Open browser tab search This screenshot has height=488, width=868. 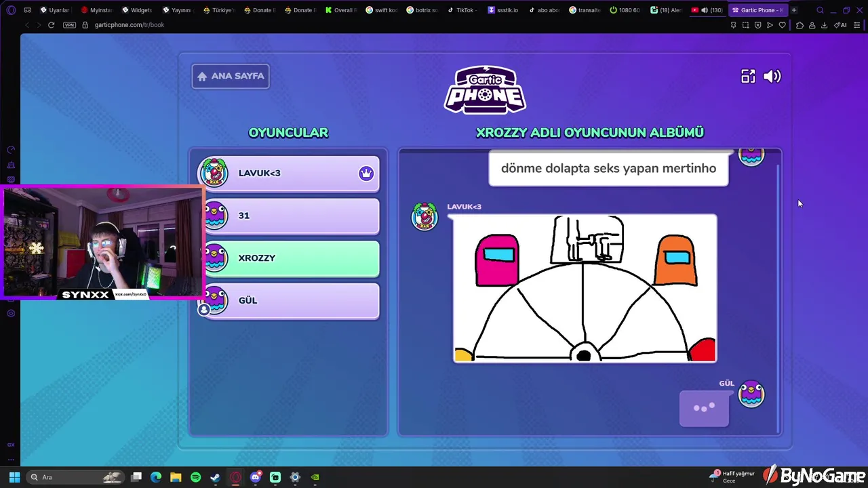[x=820, y=10]
